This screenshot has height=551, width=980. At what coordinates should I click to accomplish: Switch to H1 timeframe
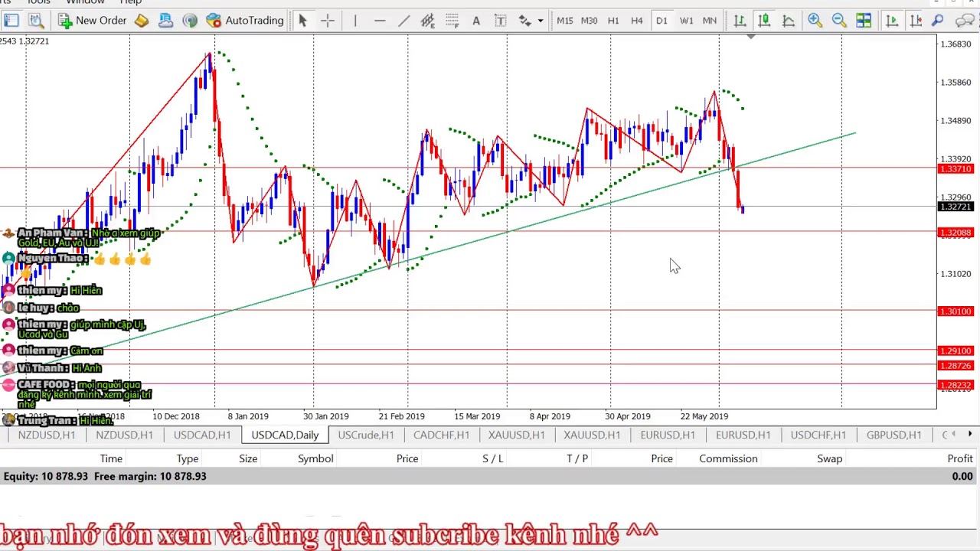[x=613, y=21]
